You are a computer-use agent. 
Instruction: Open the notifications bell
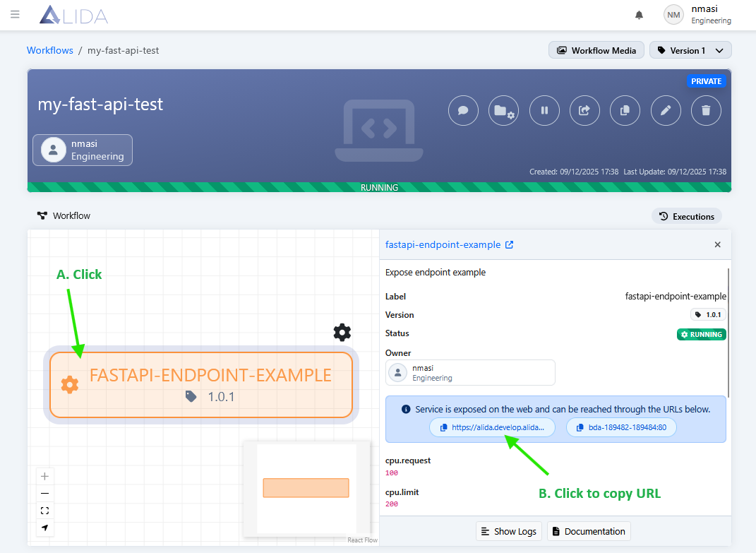(x=639, y=15)
